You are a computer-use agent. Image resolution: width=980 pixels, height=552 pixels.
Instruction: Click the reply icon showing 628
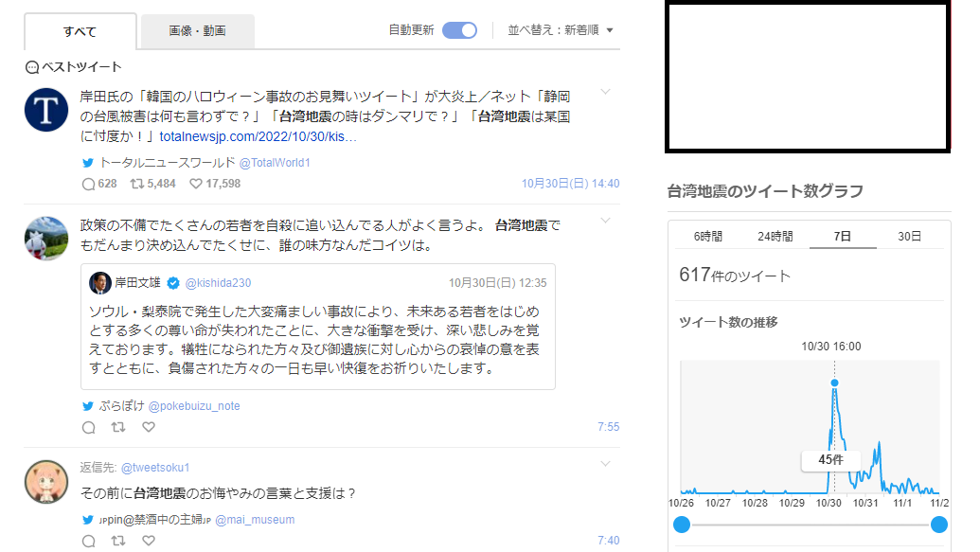(89, 184)
